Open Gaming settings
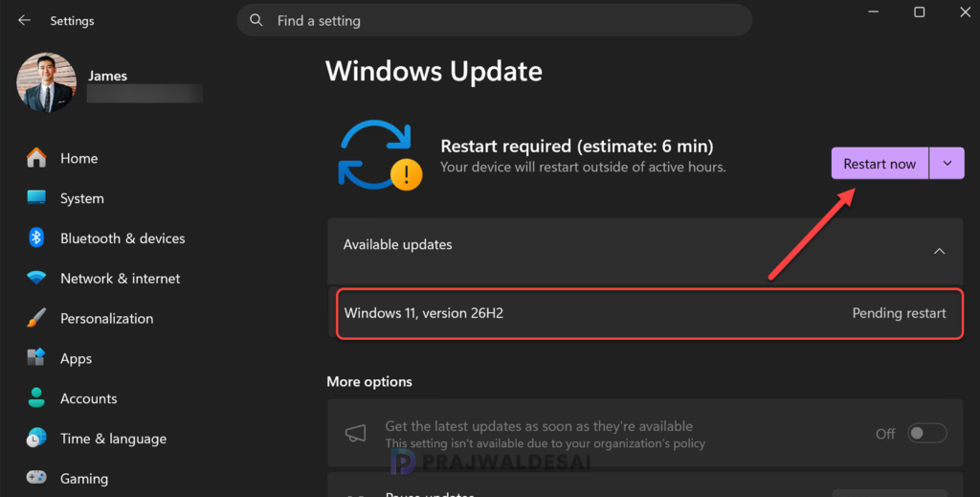The height and width of the screenshot is (497, 980). 84,478
